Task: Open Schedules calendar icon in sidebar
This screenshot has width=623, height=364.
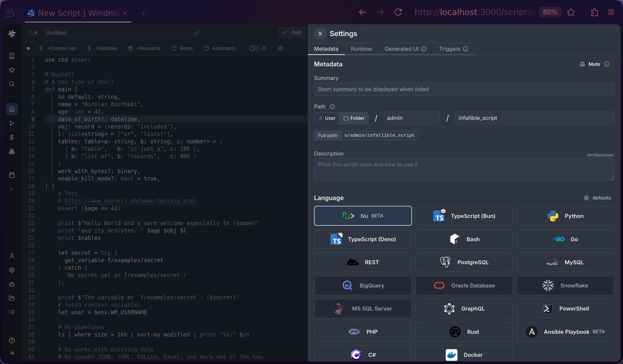Action: coord(12,175)
